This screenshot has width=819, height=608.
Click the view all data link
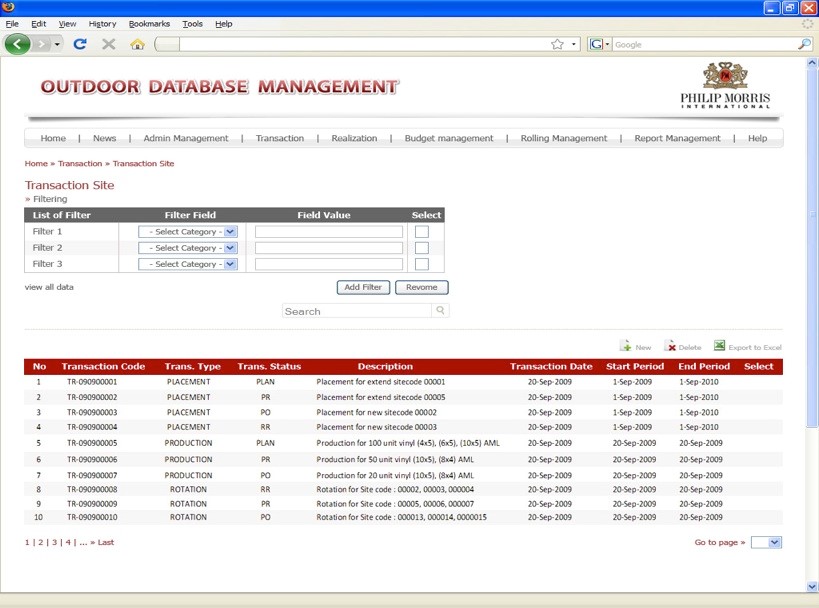pyautogui.click(x=49, y=287)
